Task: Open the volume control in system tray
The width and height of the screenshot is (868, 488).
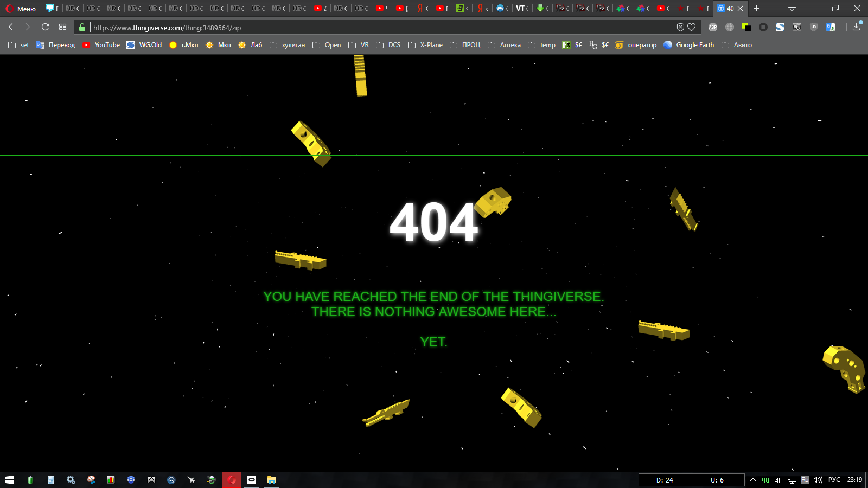Action: (818, 480)
